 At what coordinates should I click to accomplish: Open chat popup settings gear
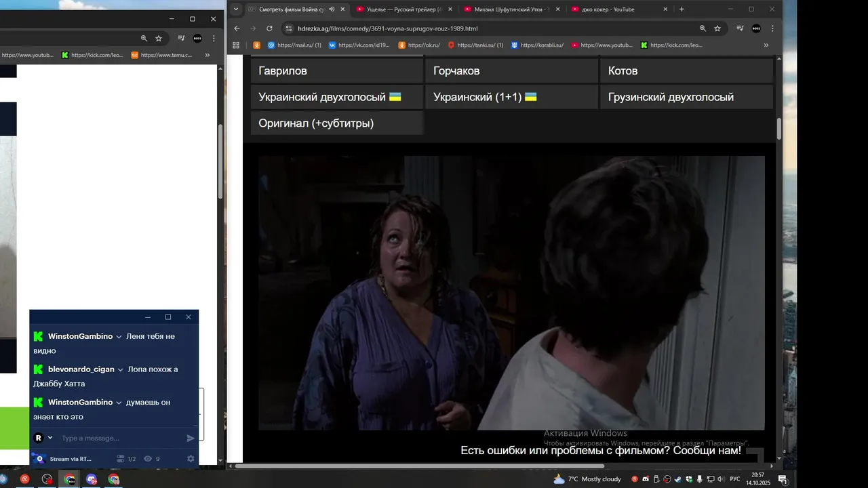tap(191, 459)
